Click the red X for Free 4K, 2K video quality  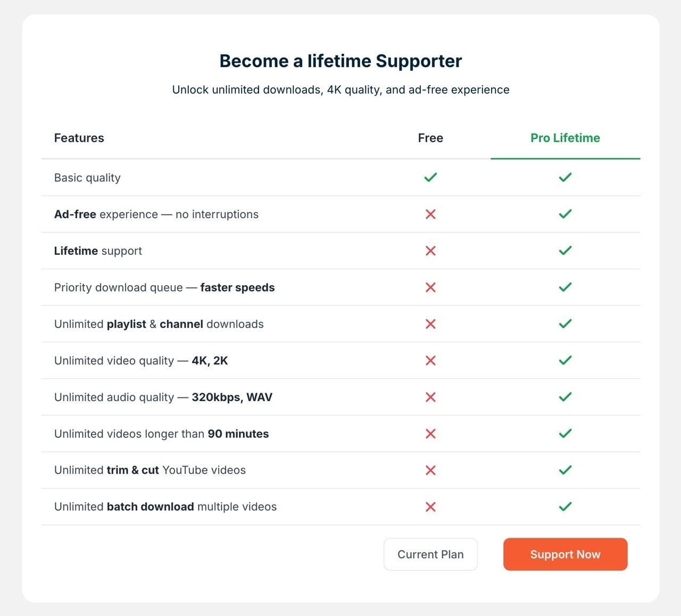click(x=430, y=361)
